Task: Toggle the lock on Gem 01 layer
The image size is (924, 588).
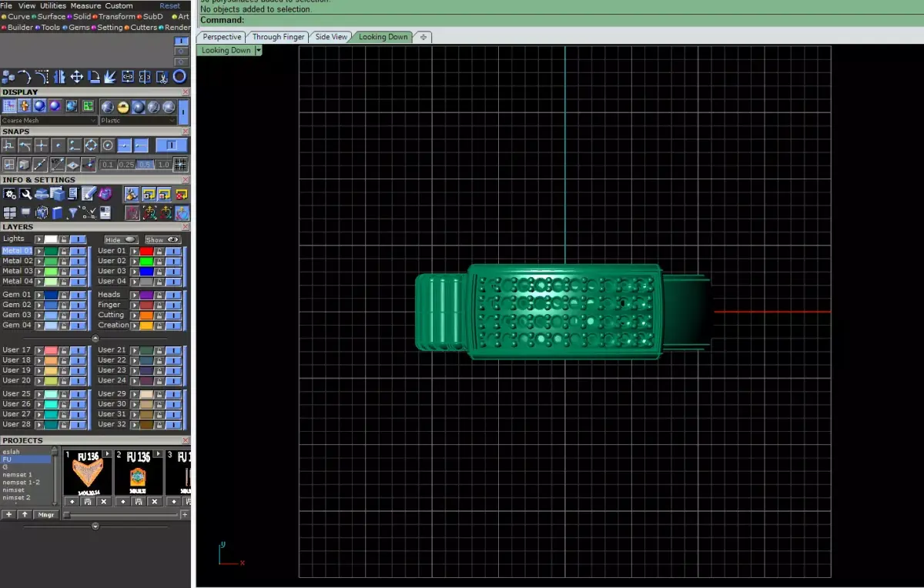Action: click(x=64, y=295)
